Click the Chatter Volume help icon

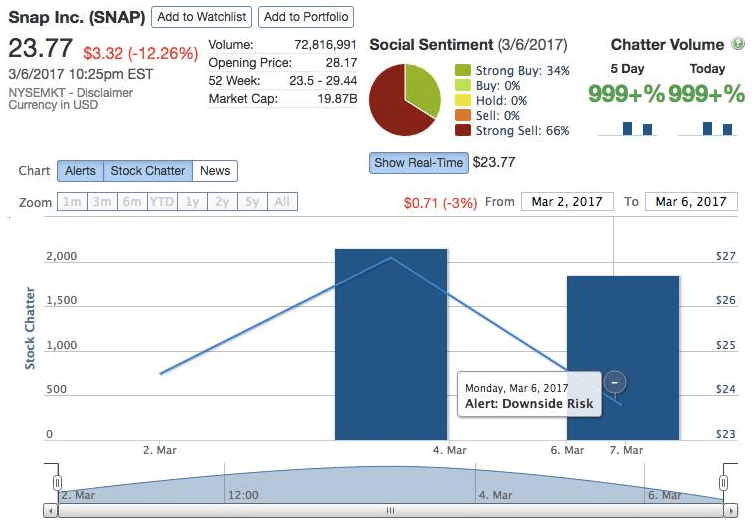pos(738,44)
